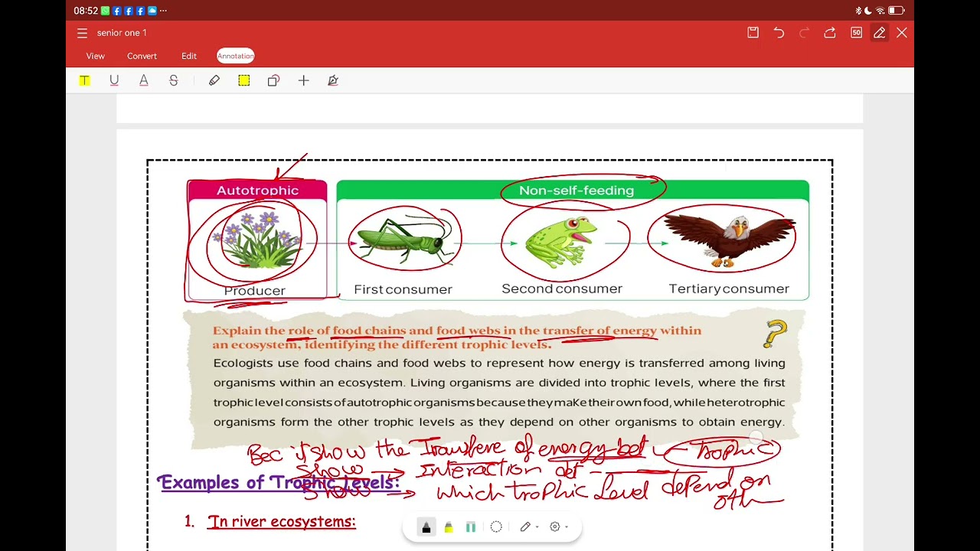Screen dimensions: 980x551
Task: Select the strikethrough annotation tool
Action: (x=174, y=80)
